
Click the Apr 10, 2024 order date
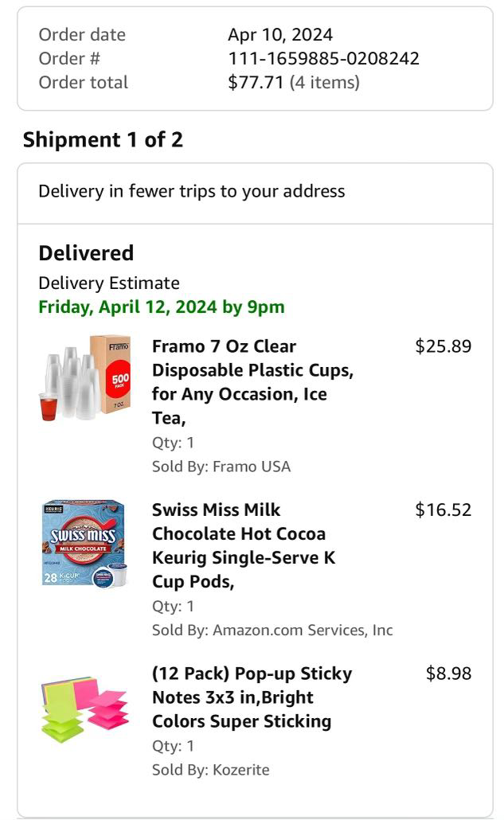(280, 34)
